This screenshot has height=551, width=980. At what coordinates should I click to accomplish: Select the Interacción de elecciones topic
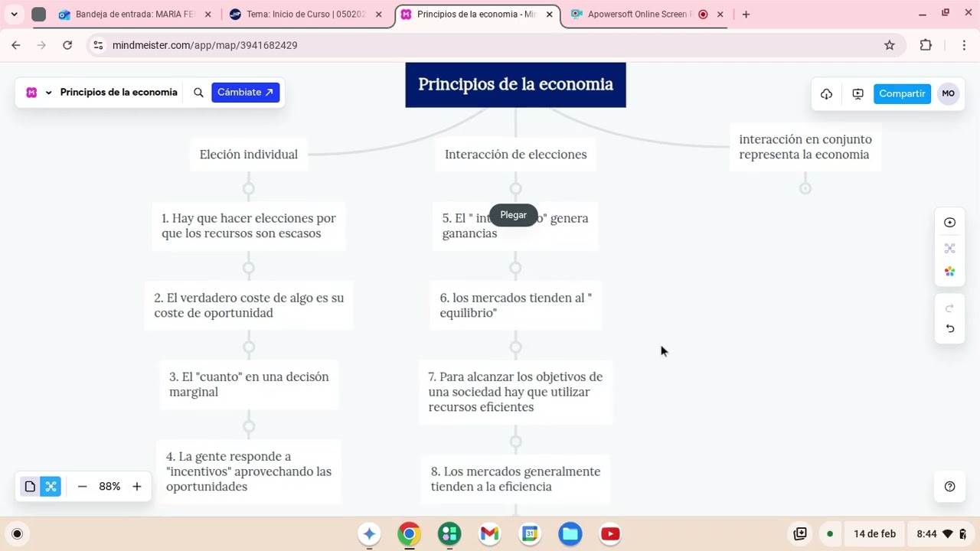point(515,155)
